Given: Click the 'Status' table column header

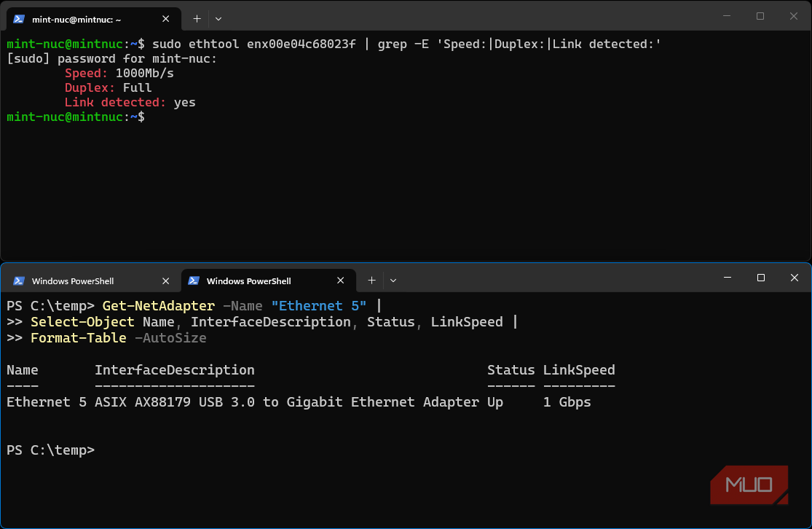Looking at the screenshot, I should pos(511,370).
